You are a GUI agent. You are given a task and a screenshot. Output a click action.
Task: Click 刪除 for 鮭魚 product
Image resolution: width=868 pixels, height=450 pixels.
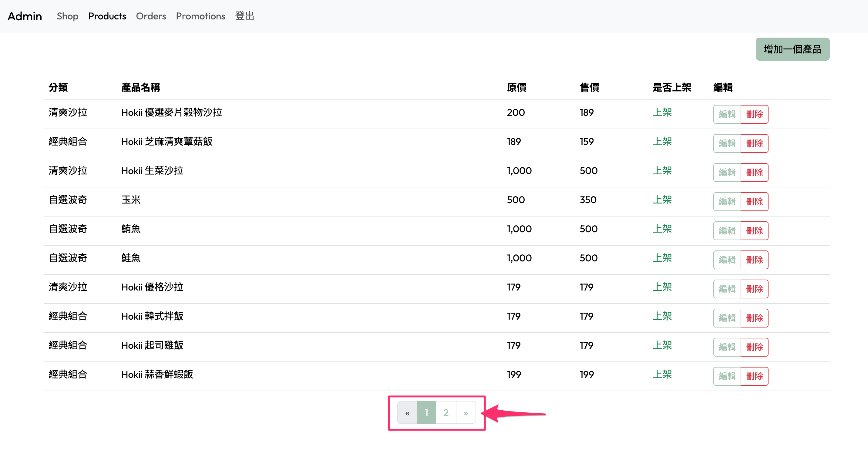click(x=754, y=260)
